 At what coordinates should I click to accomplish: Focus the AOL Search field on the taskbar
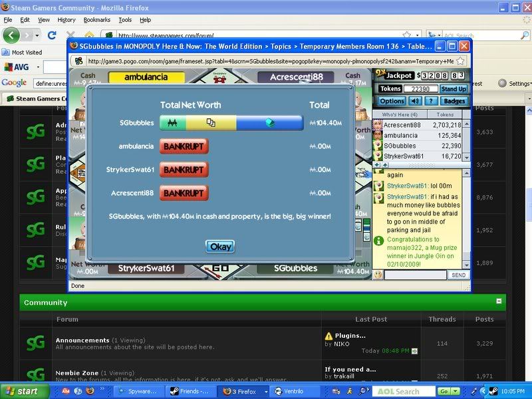404,391
